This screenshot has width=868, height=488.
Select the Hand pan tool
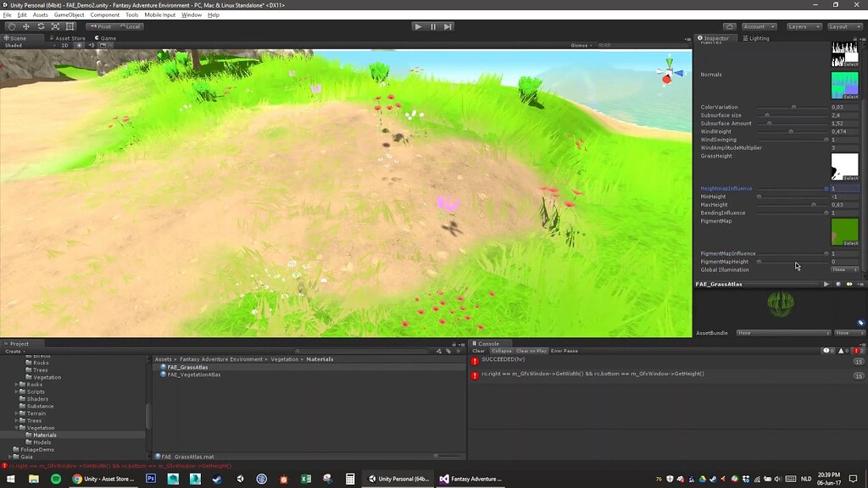11,26
